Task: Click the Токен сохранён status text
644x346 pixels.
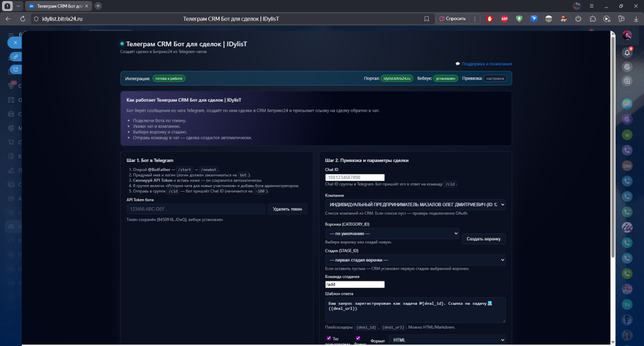Action: click(x=175, y=220)
